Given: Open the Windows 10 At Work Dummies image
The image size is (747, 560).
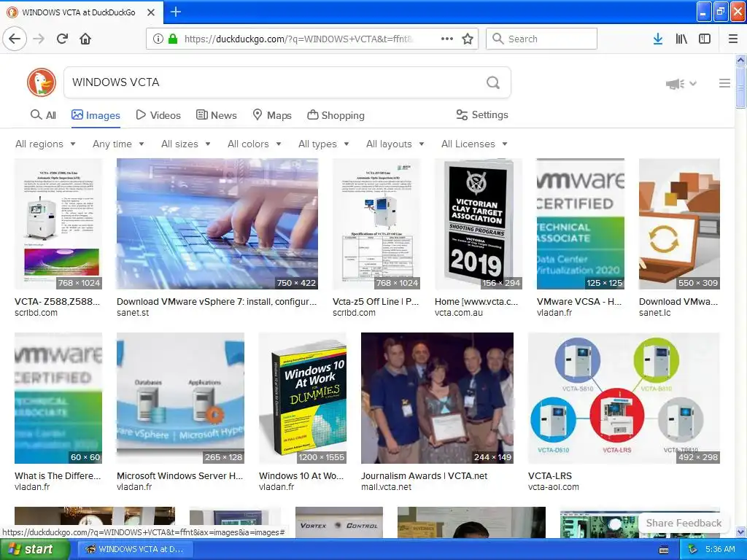Looking at the screenshot, I should click(x=303, y=398).
